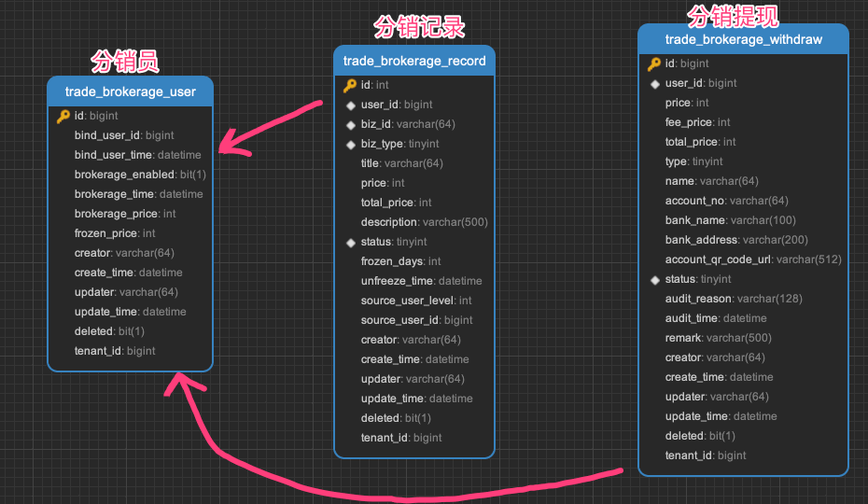The height and width of the screenshot is (504, 868).
Task: Click the pink 分销记录 label
Action: (x=419, y=27)
